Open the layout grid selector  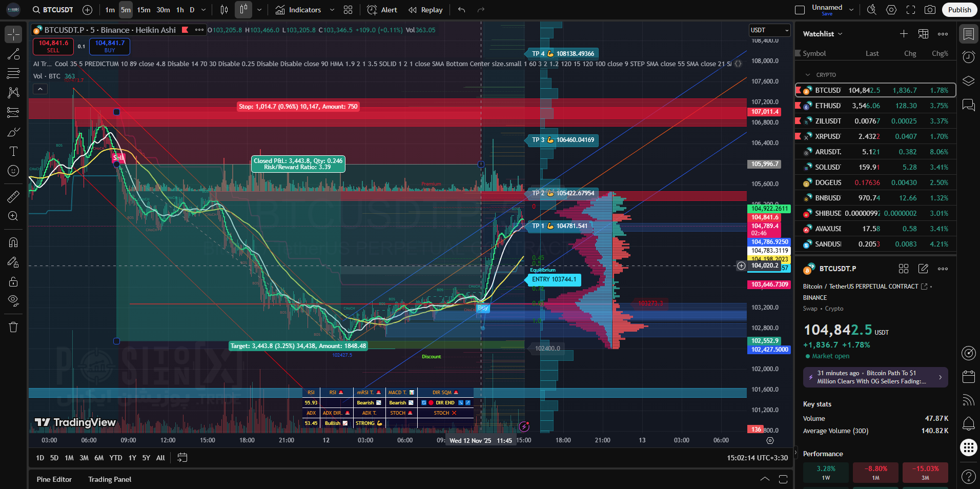pos(348,10)
